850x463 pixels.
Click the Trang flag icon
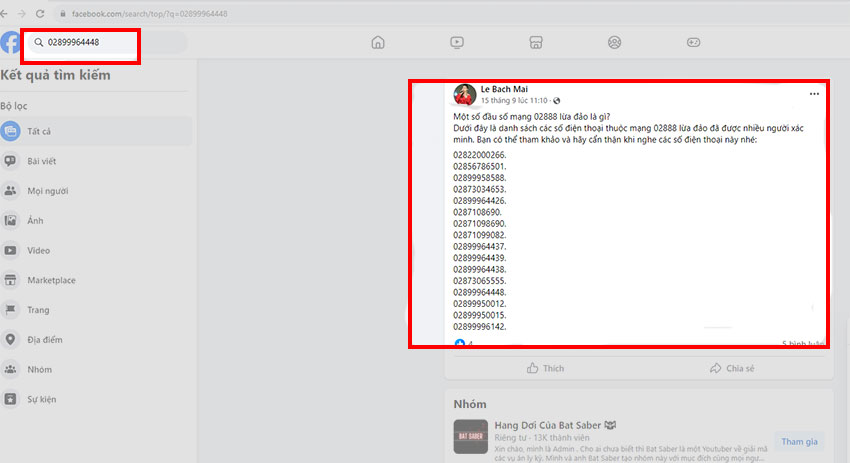coord(10,310)
